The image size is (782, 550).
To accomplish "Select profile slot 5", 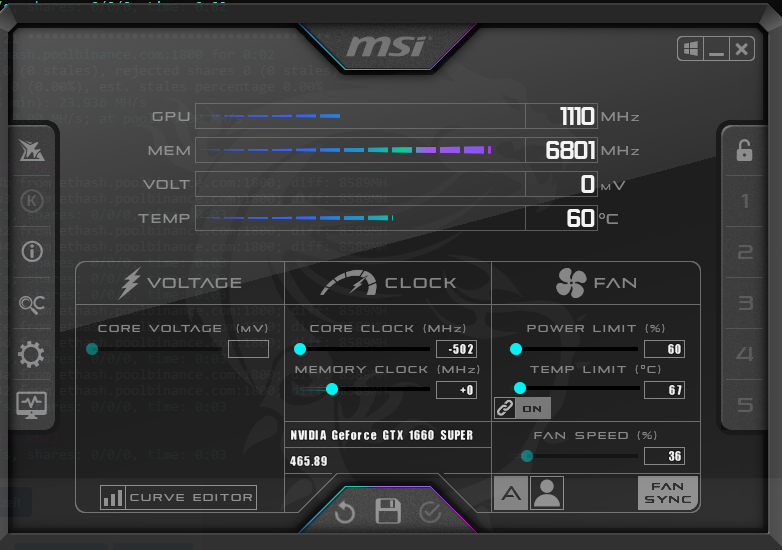I will 745,405.
